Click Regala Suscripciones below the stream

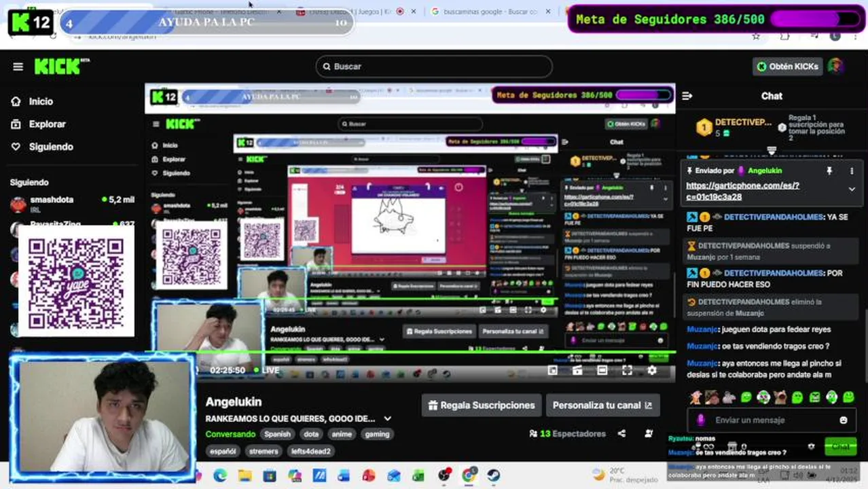click(481, 405)
